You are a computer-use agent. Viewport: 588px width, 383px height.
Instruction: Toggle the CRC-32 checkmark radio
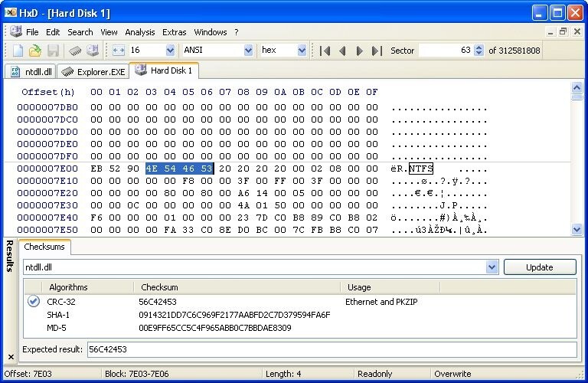(33, 302)
